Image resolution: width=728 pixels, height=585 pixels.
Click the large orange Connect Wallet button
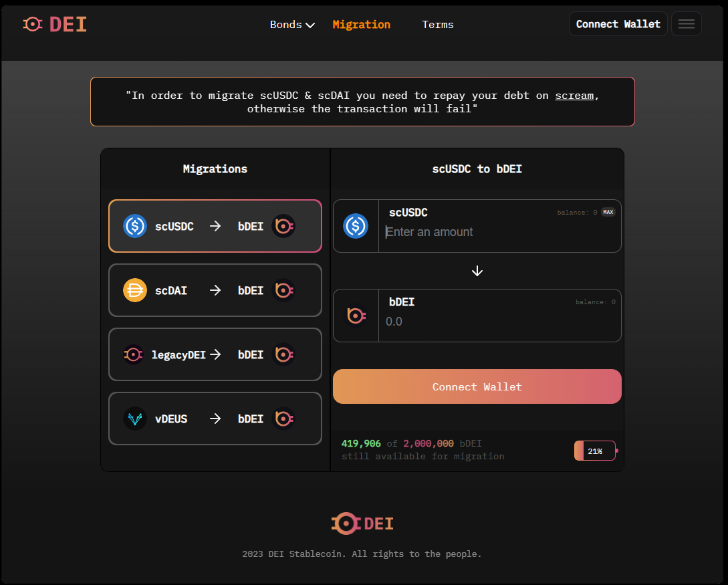point(477,386)
